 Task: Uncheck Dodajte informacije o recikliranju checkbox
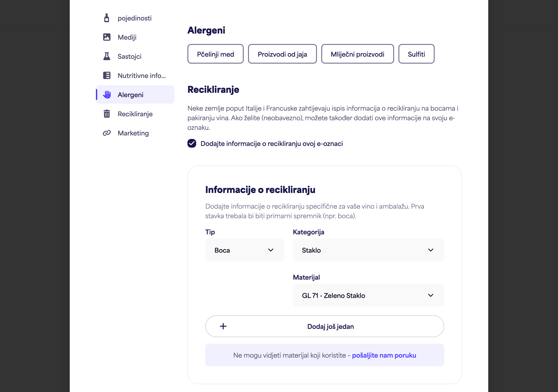pyautogui.click(x=192, y=143)
